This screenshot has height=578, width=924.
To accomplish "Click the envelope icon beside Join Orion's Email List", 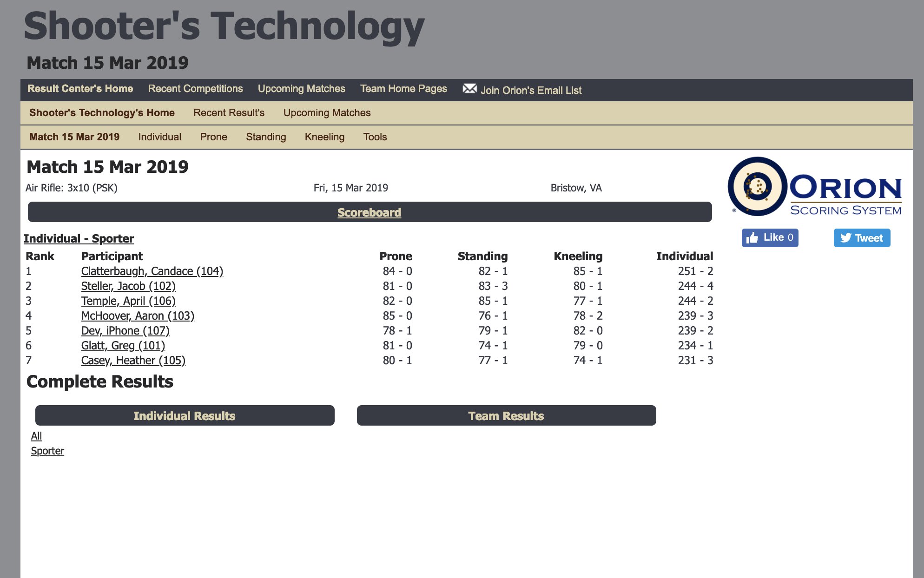I will [469, 89].
